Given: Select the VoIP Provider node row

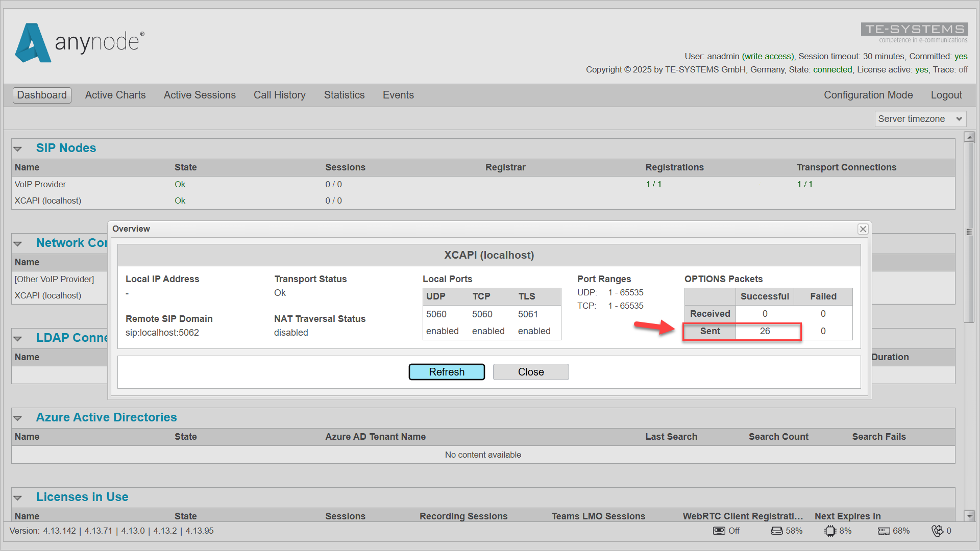Looking at the screenshot, I should tap(40, 185).
